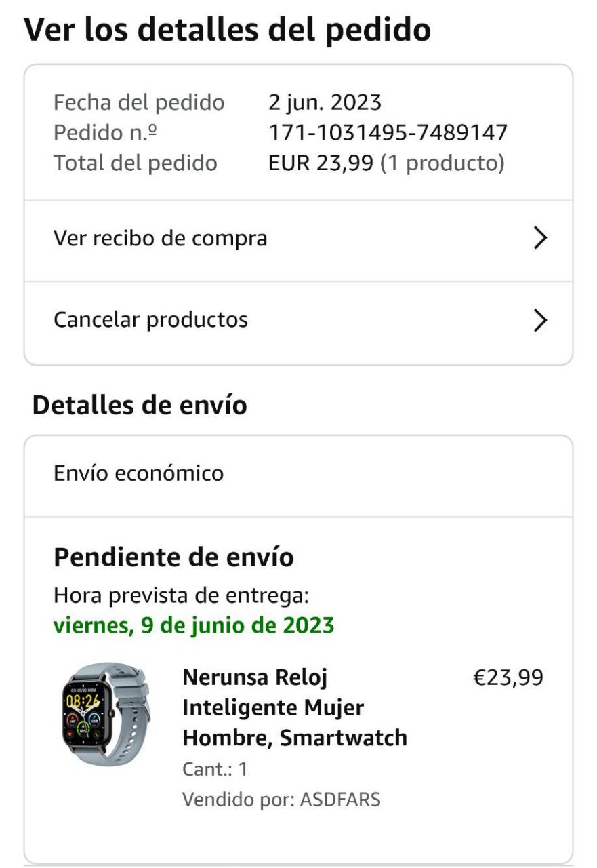
Task: Click the Ver los detalles del pedido heading
Action: pos(228,31)
